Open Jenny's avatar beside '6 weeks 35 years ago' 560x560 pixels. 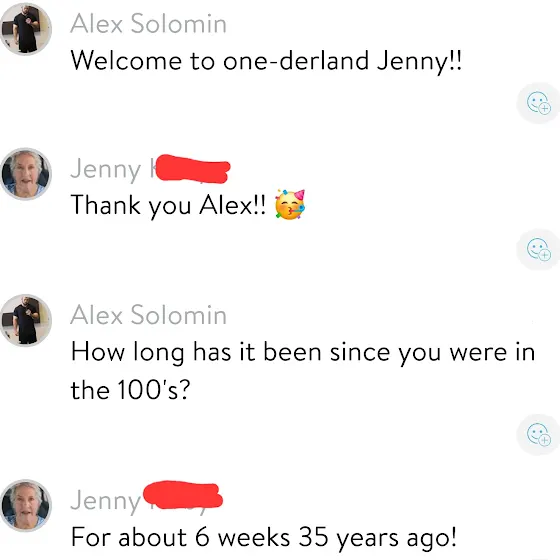click(25, 505)
